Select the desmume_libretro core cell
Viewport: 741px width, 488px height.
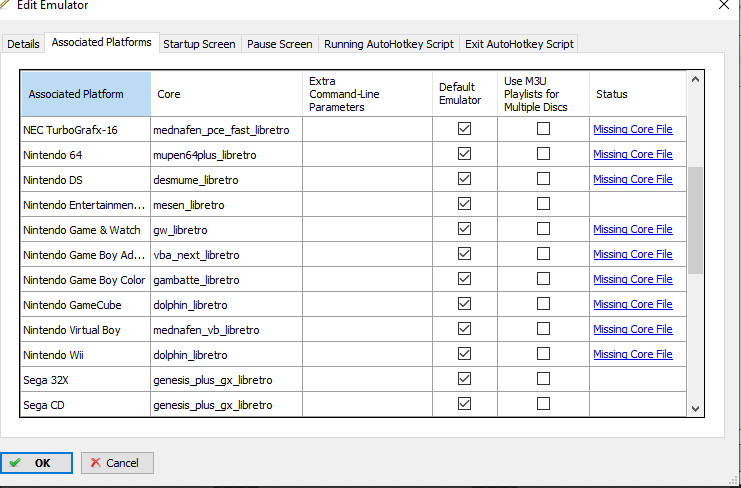(227, 179)
